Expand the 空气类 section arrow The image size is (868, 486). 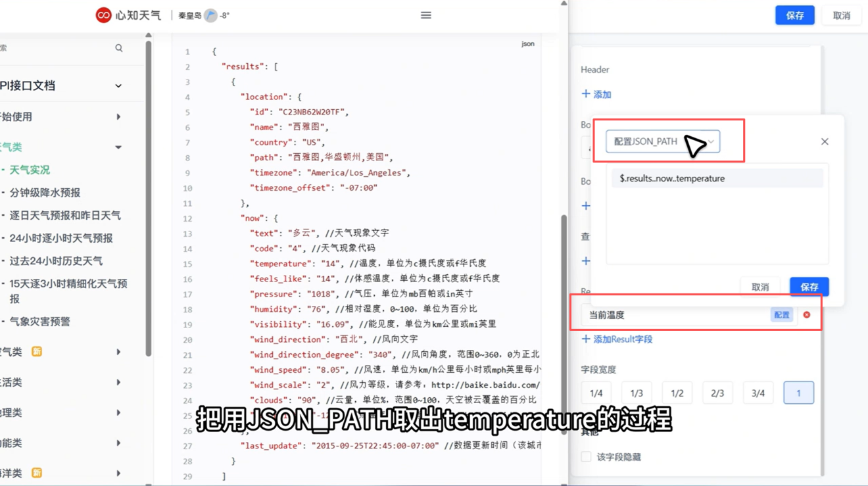point(118,352)
